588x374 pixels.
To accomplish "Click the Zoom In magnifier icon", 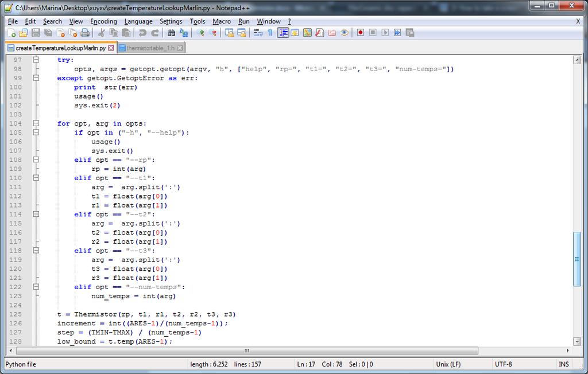I will click(200, 33).
